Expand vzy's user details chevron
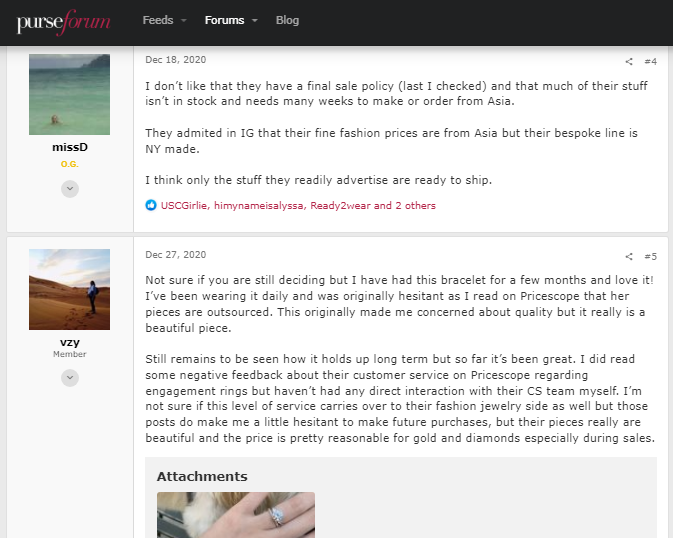This screenshot has width=673, height=538. pyautogui.click(x=70, y=378)
